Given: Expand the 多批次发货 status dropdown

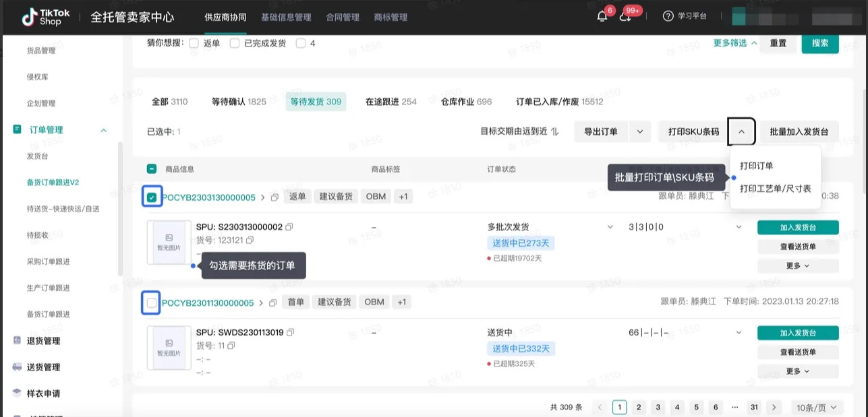Looking at the screenshot, I should pos(610,227).
